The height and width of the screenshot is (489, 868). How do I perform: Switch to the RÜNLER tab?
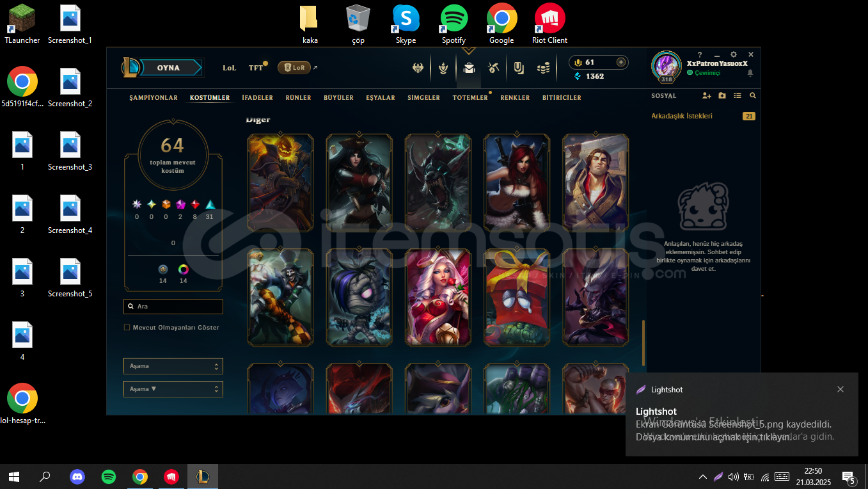tap(298, 98)
